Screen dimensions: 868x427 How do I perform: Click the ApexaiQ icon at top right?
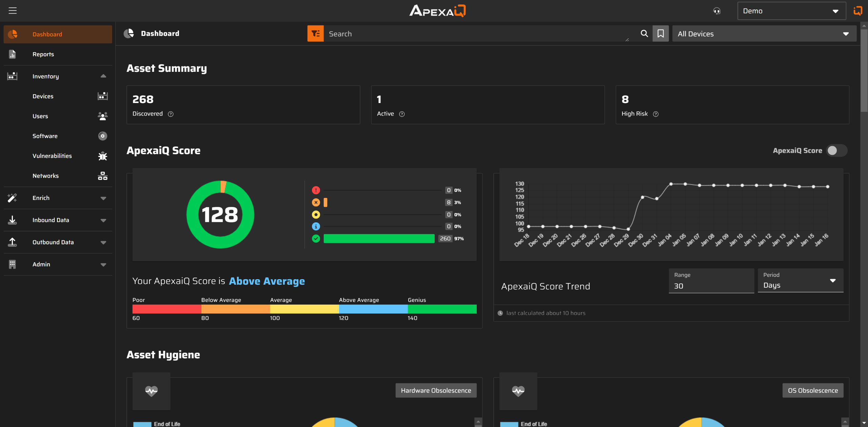tap(858, 11)
